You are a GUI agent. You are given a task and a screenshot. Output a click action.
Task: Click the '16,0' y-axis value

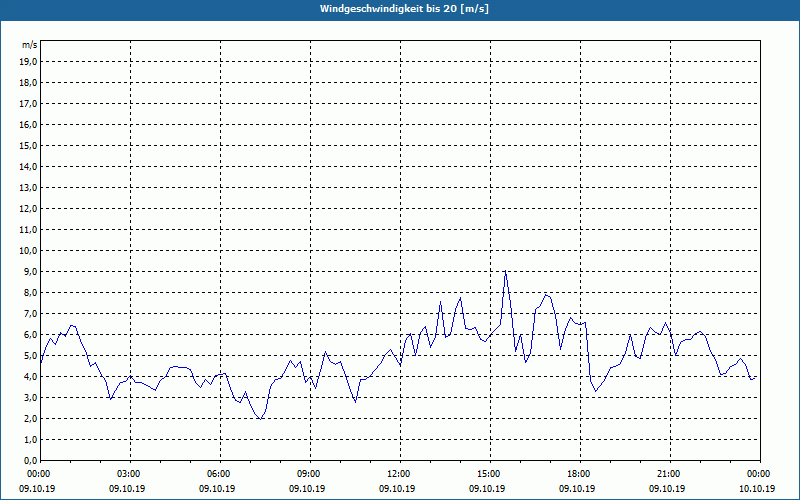(29, 124)
